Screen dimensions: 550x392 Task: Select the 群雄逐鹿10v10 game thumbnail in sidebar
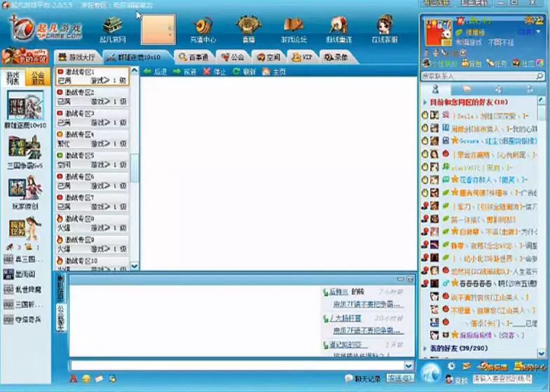point(25,106)
